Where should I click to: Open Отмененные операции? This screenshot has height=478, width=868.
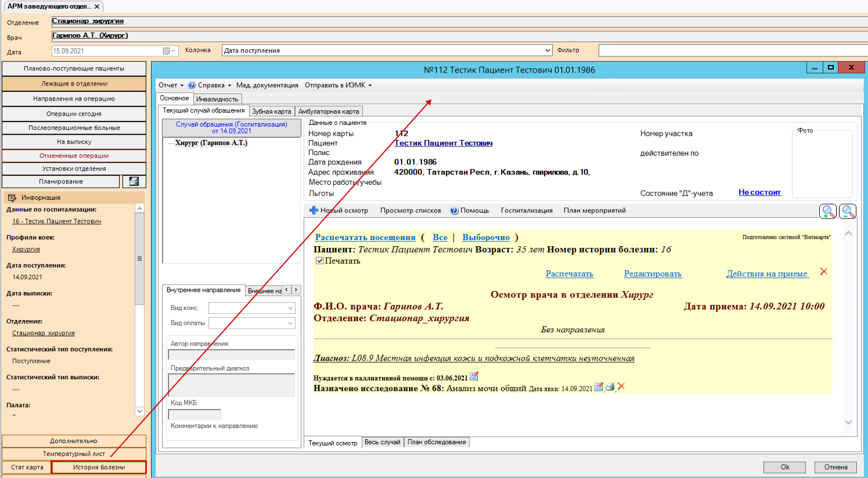pos(74,156)
